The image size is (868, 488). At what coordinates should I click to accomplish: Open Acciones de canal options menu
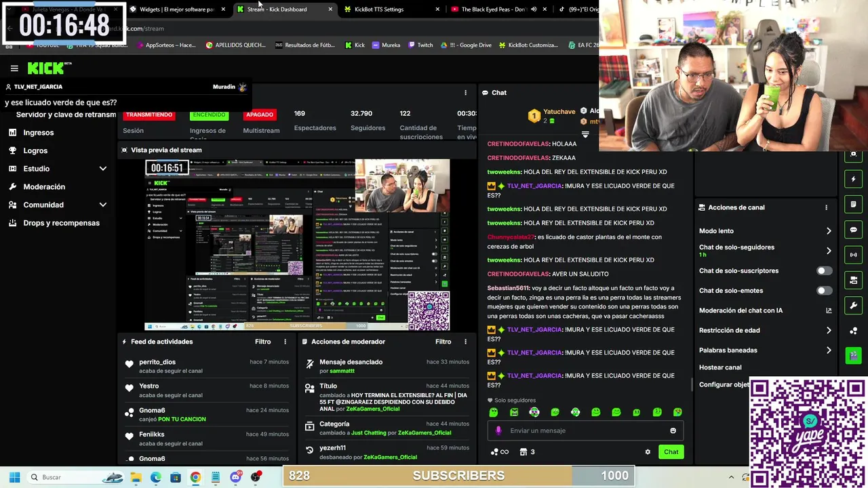click(x=826, y=207)
